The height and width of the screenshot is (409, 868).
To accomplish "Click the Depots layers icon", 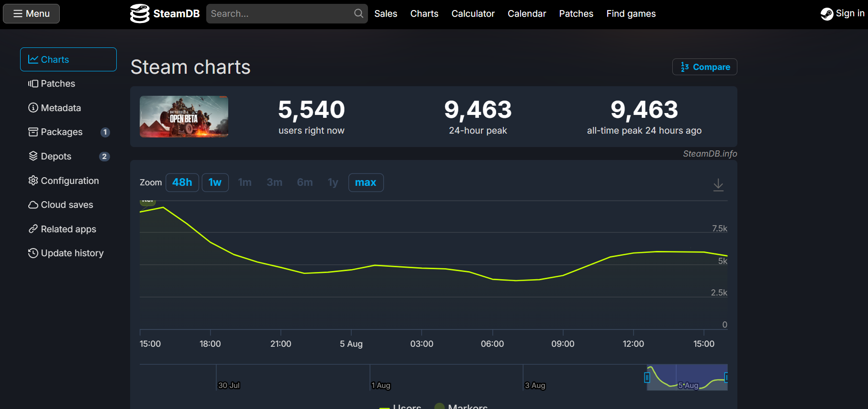I will [33, 156].
